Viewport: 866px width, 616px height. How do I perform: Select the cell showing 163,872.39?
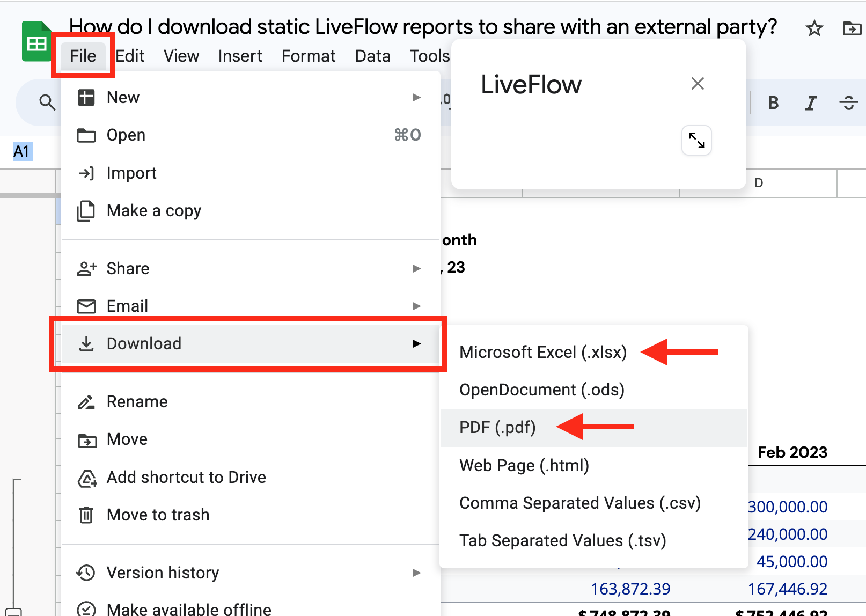click(630, 589)
